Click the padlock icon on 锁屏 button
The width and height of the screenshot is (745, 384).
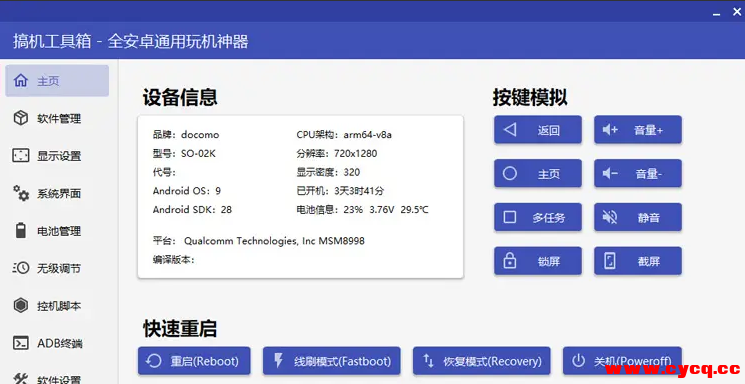tap(510, 260)
